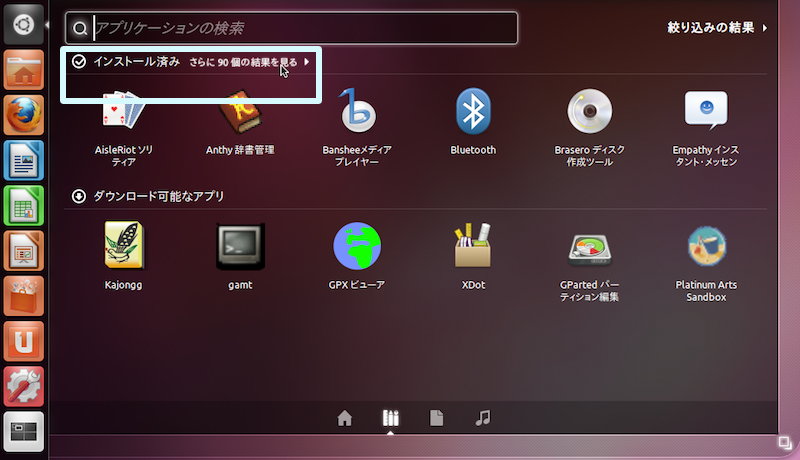Launch Firefox from the launcher
This screenshot has height=460, width=800.
point(23,115)
